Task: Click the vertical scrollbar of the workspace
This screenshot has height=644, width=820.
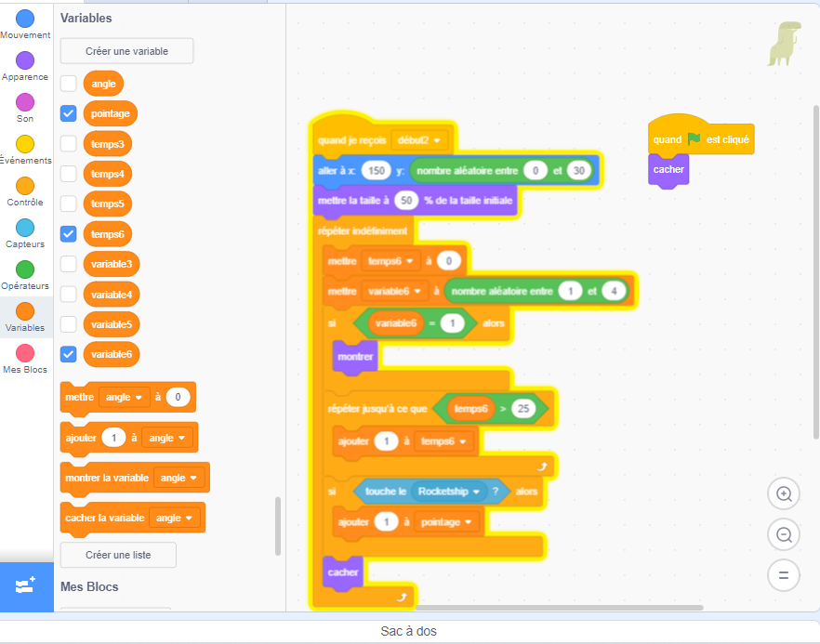Action: 816,271
